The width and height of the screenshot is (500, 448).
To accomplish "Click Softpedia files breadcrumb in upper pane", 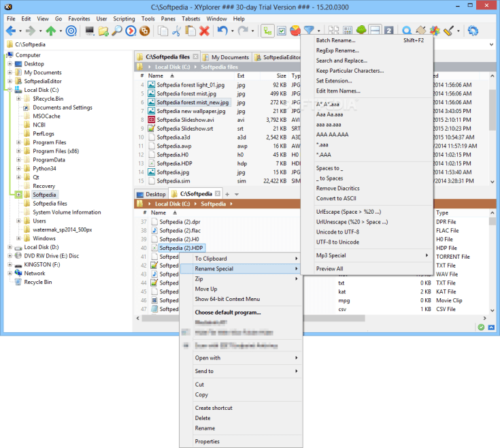I will click(219, 67).
